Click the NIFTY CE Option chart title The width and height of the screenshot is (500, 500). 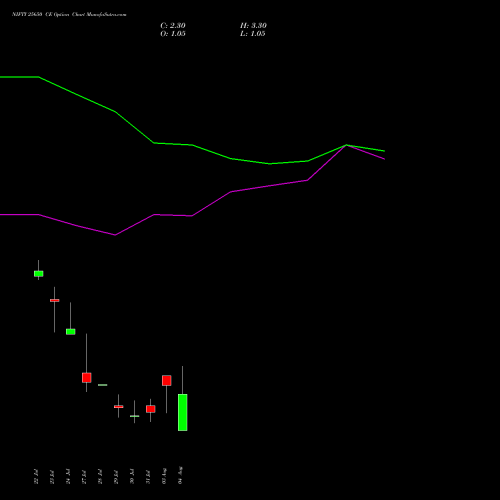click(69, 15)
